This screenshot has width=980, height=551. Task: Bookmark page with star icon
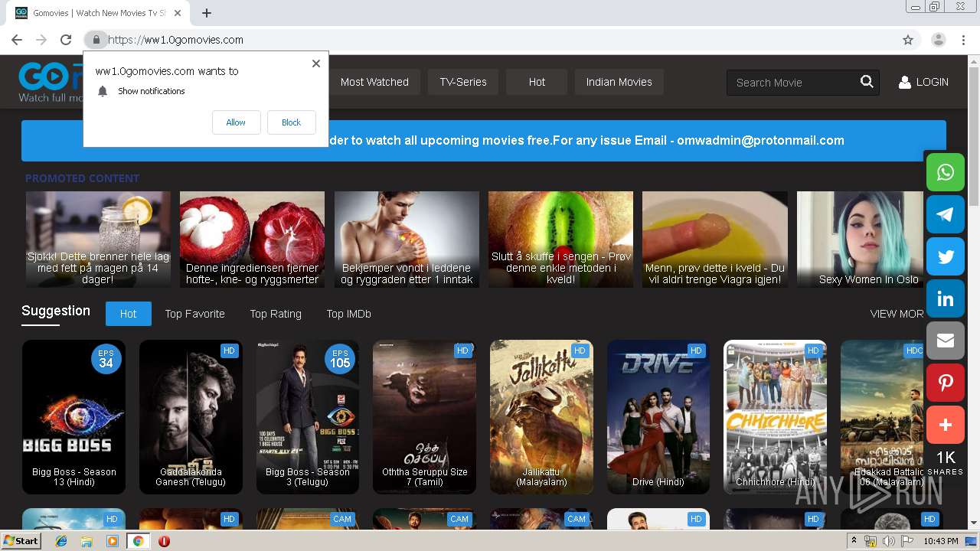pos(908,40)
